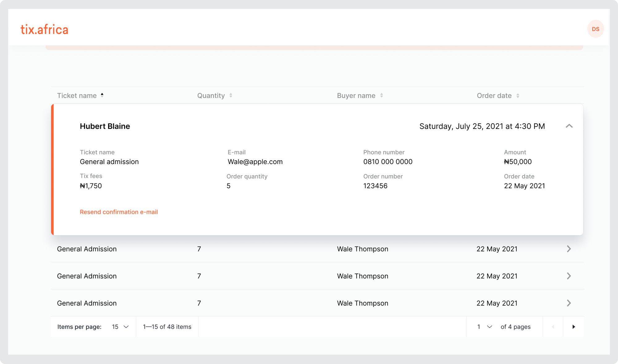The height and width of the screenshot is (364, 618).
Task: Click the Buyer name column header
Action: 356,96
